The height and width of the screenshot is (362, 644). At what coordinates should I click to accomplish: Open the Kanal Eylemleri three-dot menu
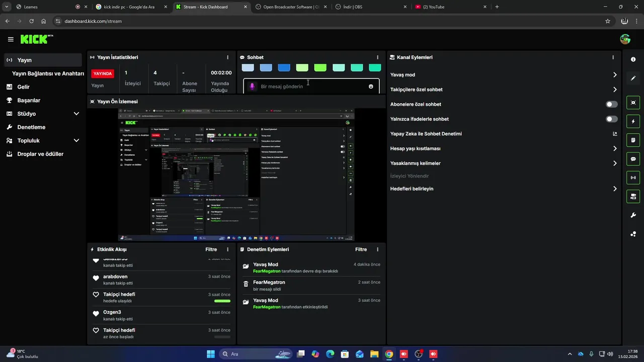[x=613, y=57]
